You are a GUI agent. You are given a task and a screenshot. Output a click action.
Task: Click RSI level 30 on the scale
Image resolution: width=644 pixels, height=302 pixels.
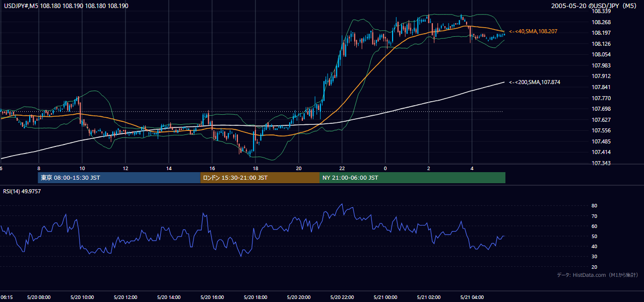pos(594,257)
